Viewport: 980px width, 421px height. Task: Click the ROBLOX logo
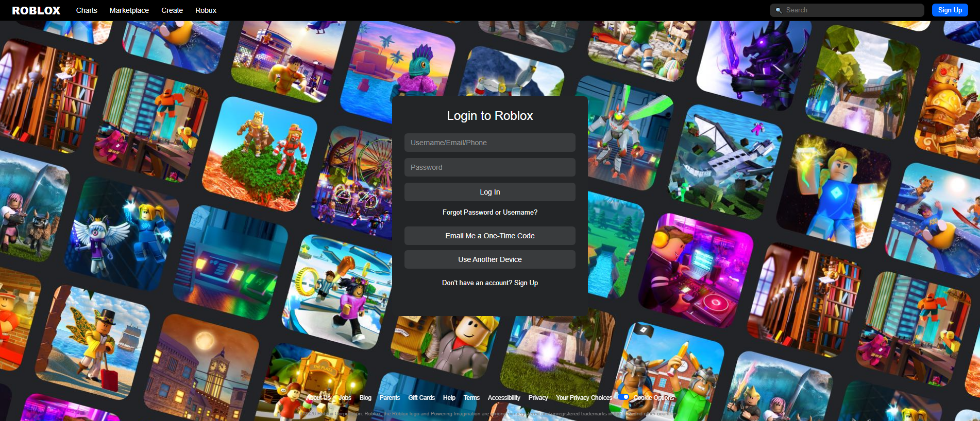[x=36, y=10]
